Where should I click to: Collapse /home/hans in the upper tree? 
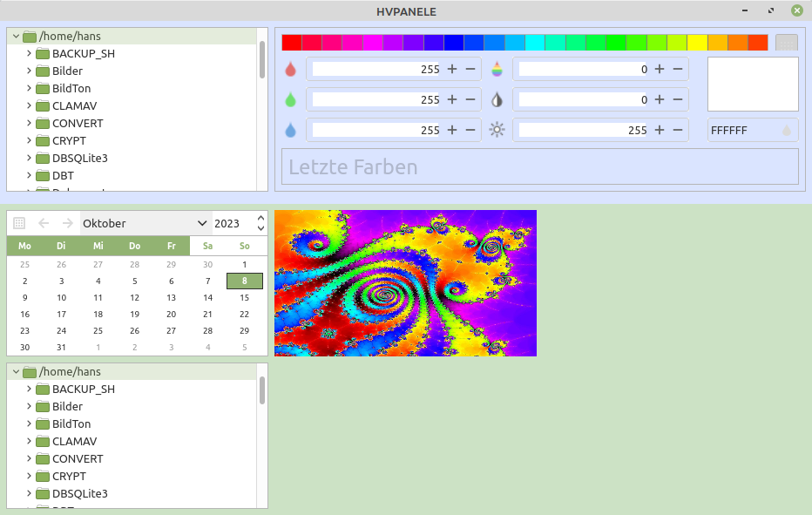coord(16,37)
